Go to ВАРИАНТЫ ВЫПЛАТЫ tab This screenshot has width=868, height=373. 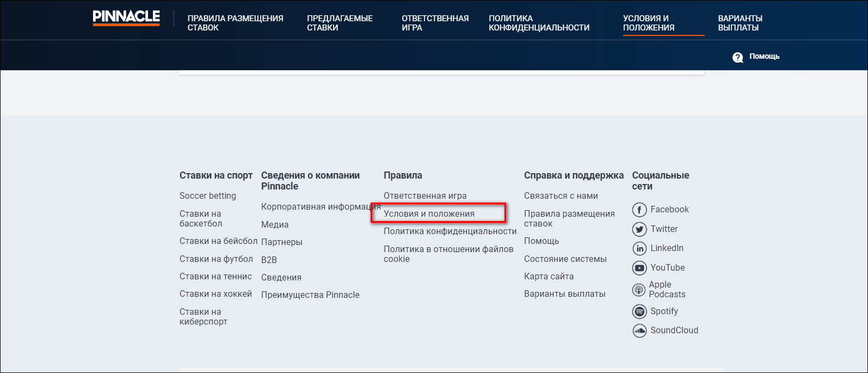[x=740, y=23]
